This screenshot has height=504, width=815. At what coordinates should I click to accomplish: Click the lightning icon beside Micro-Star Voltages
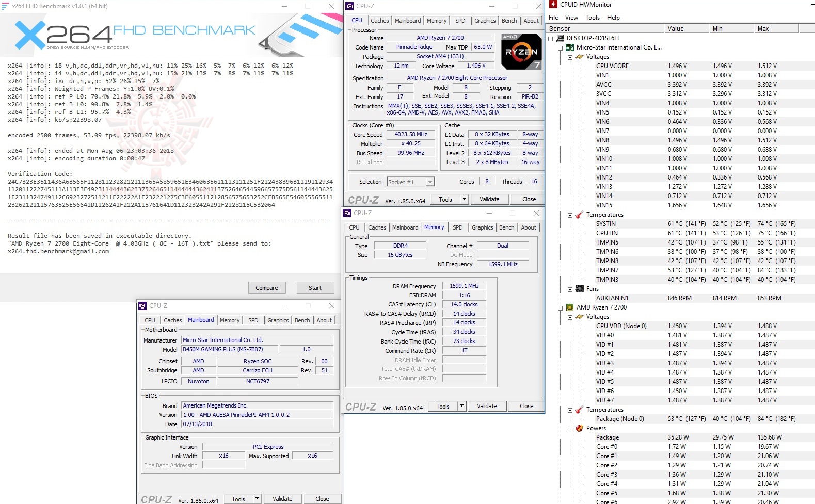coord(580,57)
